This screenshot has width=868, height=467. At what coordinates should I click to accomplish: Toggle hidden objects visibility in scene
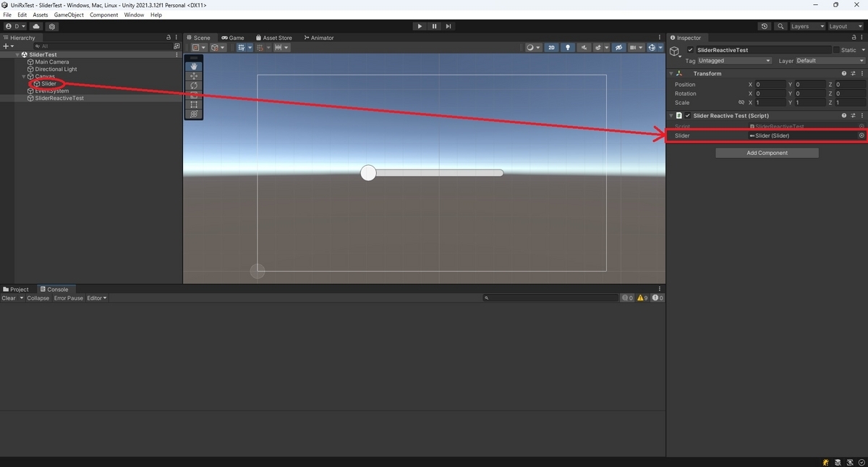[618, 48]
